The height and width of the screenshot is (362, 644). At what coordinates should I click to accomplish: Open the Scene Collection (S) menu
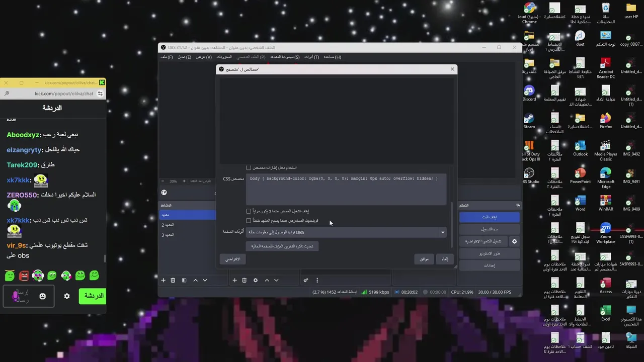[285, 57]
